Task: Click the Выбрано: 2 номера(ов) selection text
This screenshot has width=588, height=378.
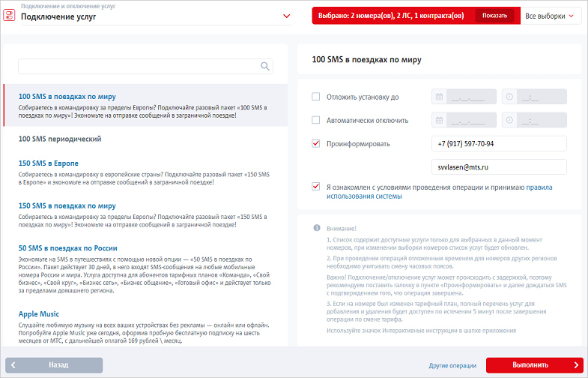Action: [x=391, y=16]
